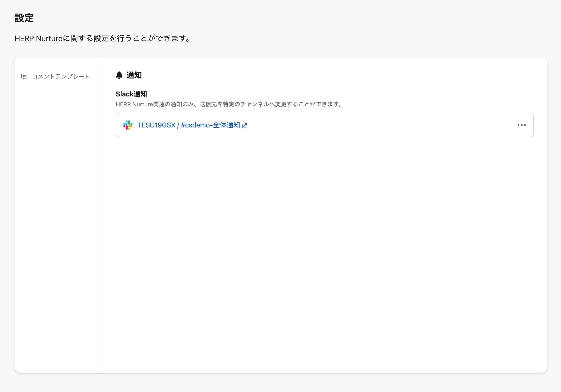Click the external link arrow icon
561x392 pixels.
click(x=244, y=125)
